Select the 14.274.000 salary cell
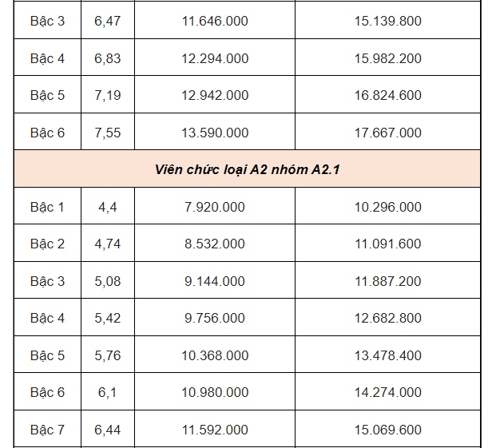This screenshot has height=448, width=488. point(387,392)
